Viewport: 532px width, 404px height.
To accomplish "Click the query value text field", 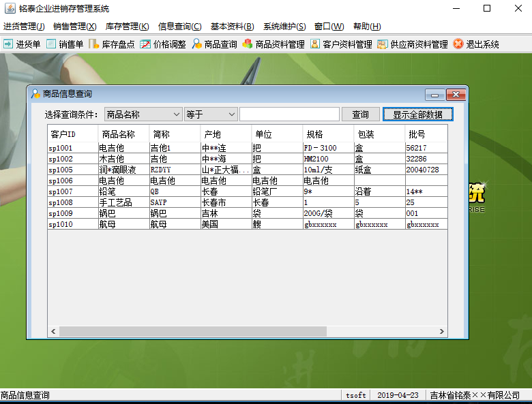I will tap(289, 114).
